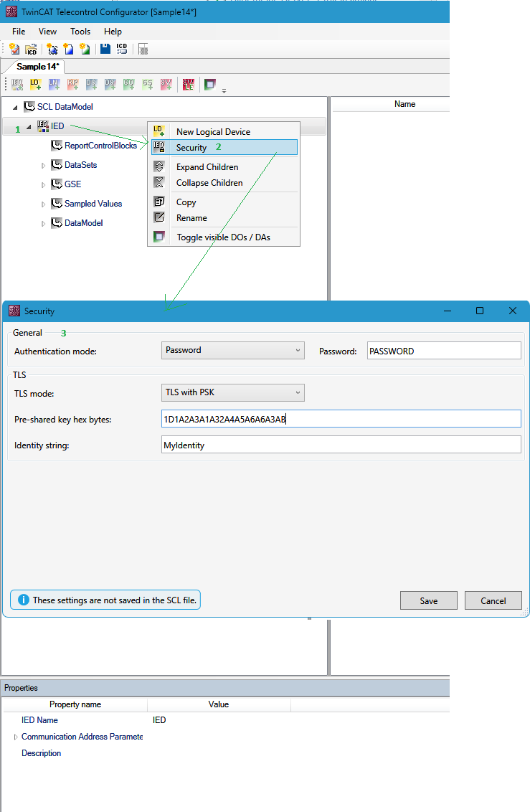
Task: Click the Sampled Values node icon
Action: [57, 204]
